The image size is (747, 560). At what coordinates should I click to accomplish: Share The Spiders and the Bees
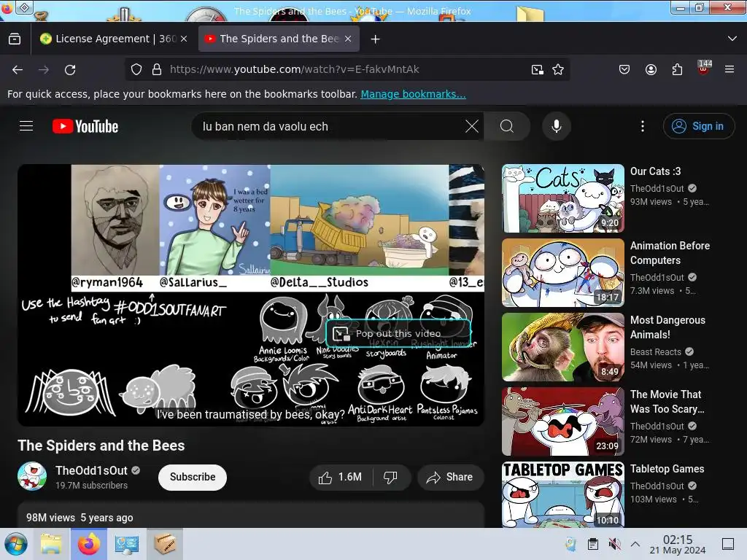[450, 477]
